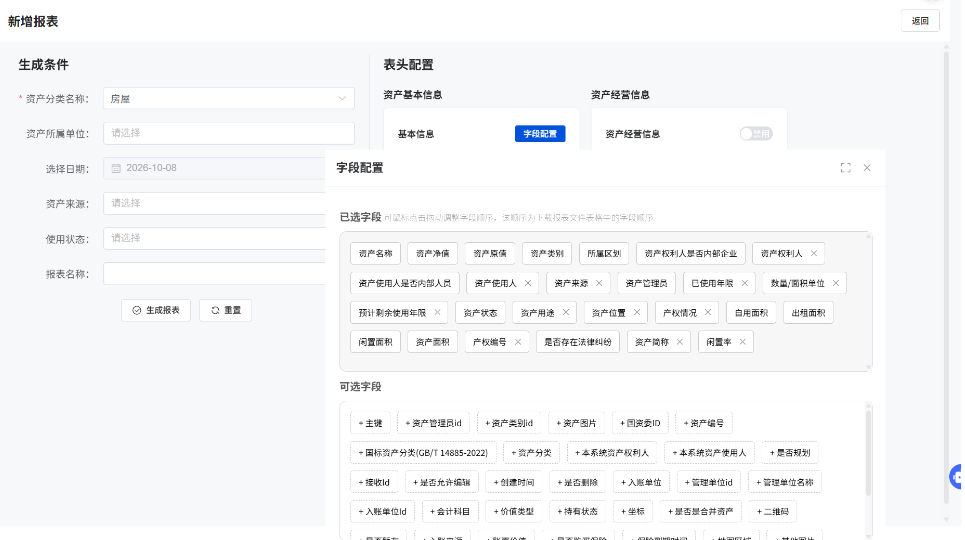
Task: Click the floating blue assistant icon
Action: [956, 477]
